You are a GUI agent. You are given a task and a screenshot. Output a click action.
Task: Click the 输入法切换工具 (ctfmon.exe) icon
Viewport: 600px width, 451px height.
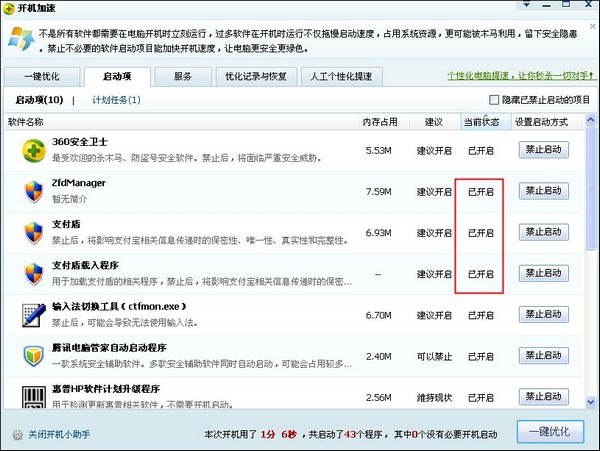click(35, 315)
